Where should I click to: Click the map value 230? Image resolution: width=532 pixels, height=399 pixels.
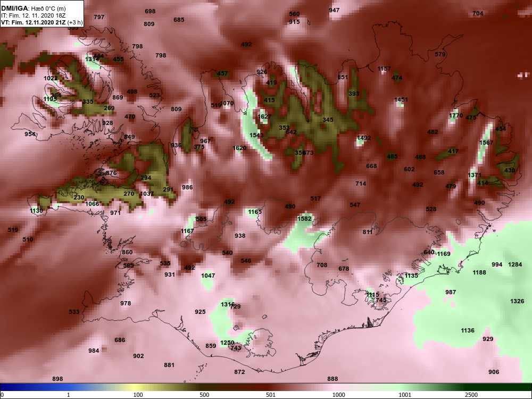point(79,197)
